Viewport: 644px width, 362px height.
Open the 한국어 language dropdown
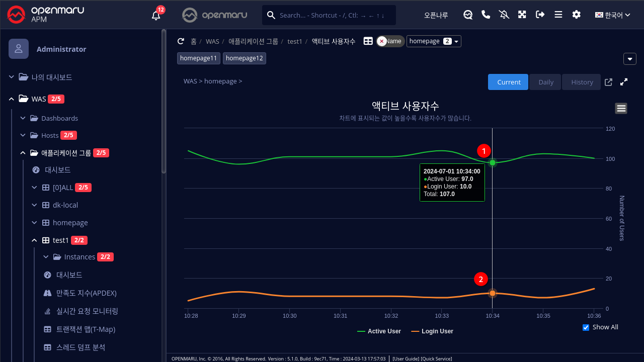pyautogui.click(x=612, y=15)
